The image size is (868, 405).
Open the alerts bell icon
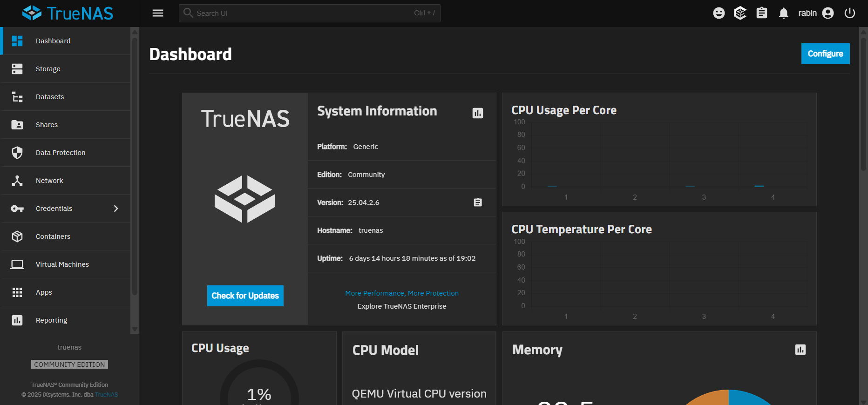tap(784, 13)
